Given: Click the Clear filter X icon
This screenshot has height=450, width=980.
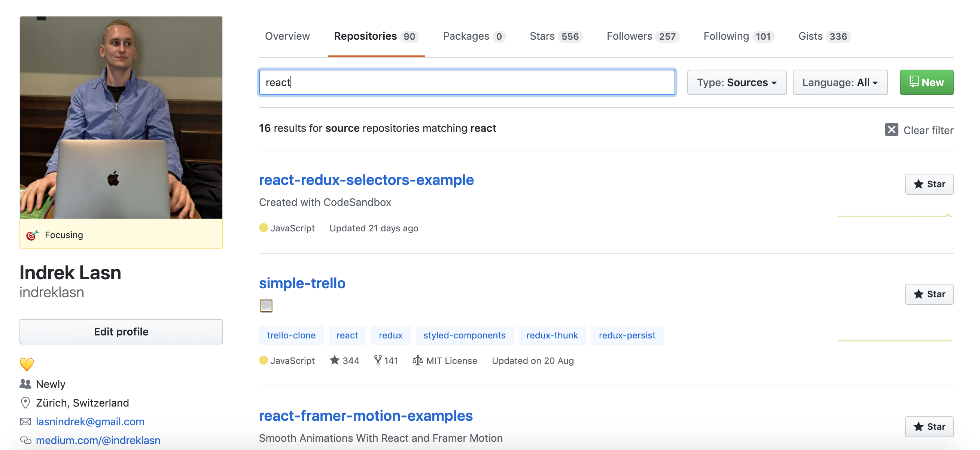Looking at the screenshot, I should pyautogui.click(x=891, y=130).
